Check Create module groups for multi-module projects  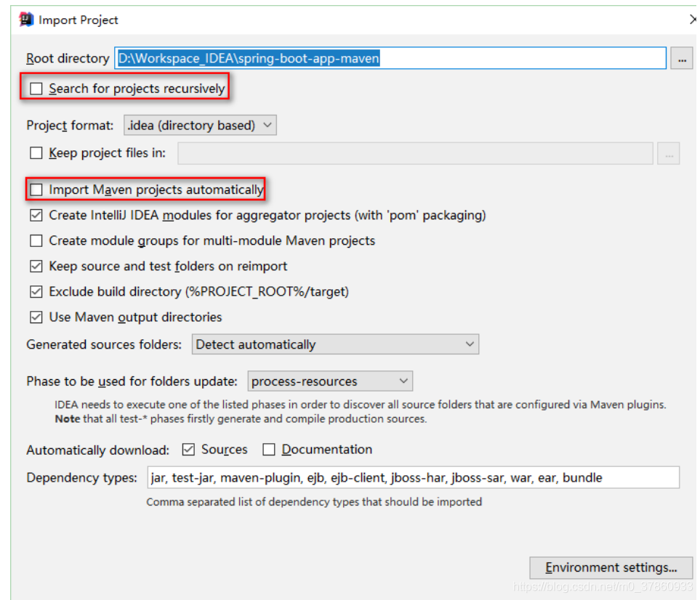[36, 241]
